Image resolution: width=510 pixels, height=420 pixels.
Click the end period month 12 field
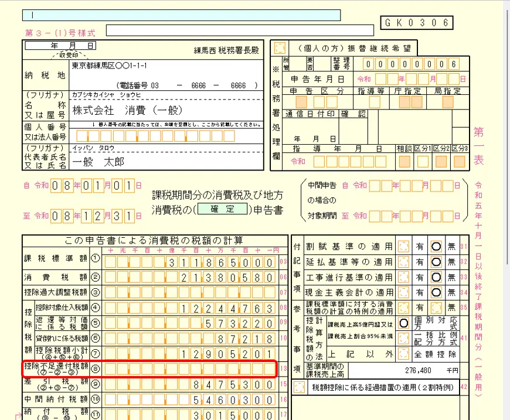[x=91, y=216]
